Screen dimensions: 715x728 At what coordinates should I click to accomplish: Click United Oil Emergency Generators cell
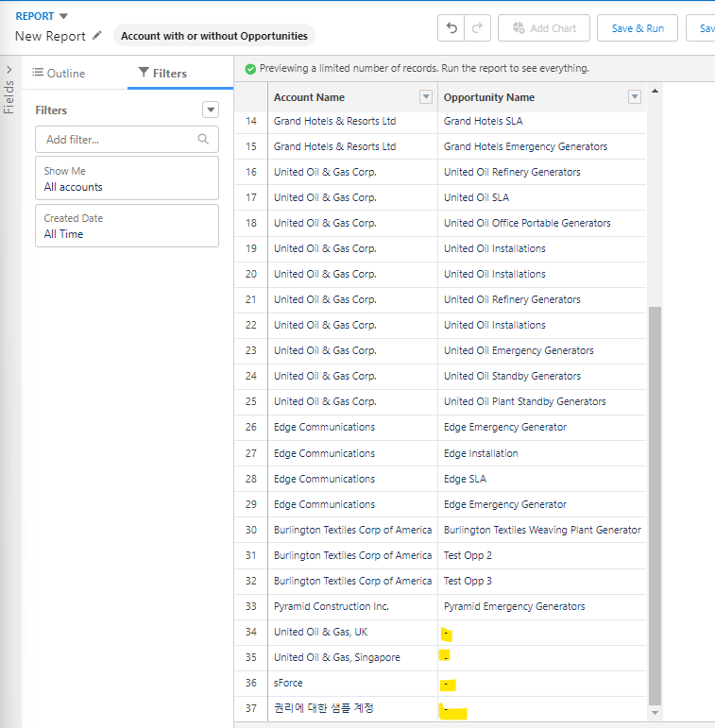tap(542, 350)
